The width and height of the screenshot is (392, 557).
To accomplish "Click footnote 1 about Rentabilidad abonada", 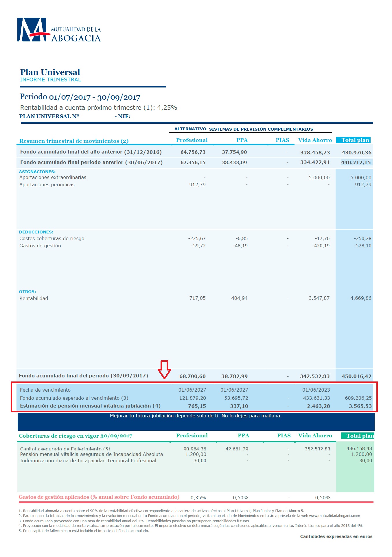I will 161,511.
